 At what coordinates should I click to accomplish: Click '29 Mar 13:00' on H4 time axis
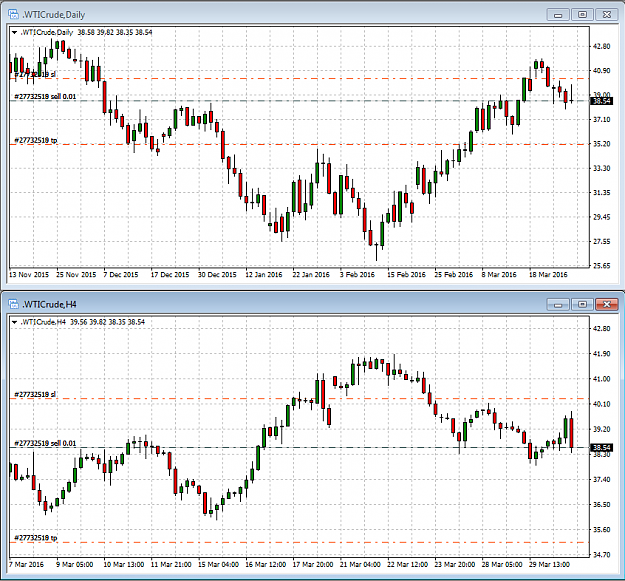pyautogui.click(x=549, y=565)
